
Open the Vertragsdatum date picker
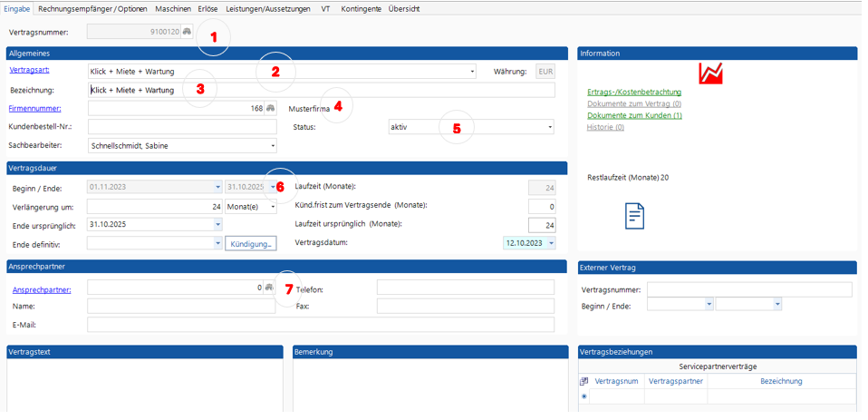(x=551, y=243)
